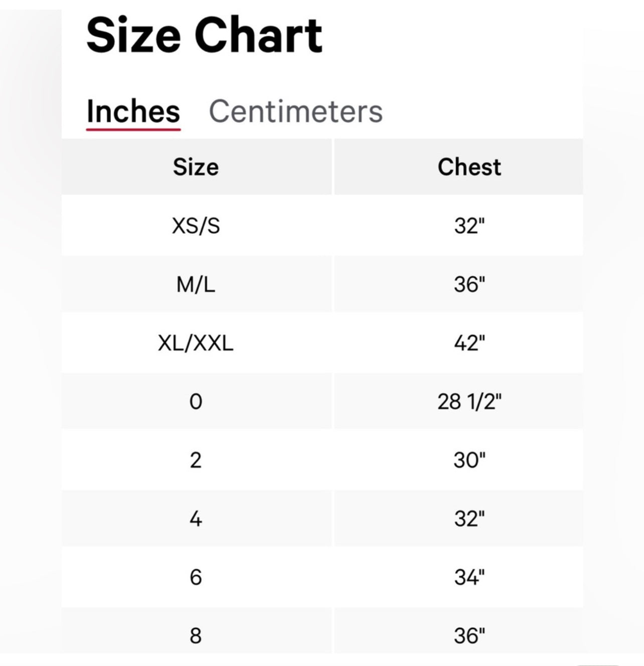Select the XL/XXL size row
Viewport: 644px width, 666px height.
pos(196,342)
